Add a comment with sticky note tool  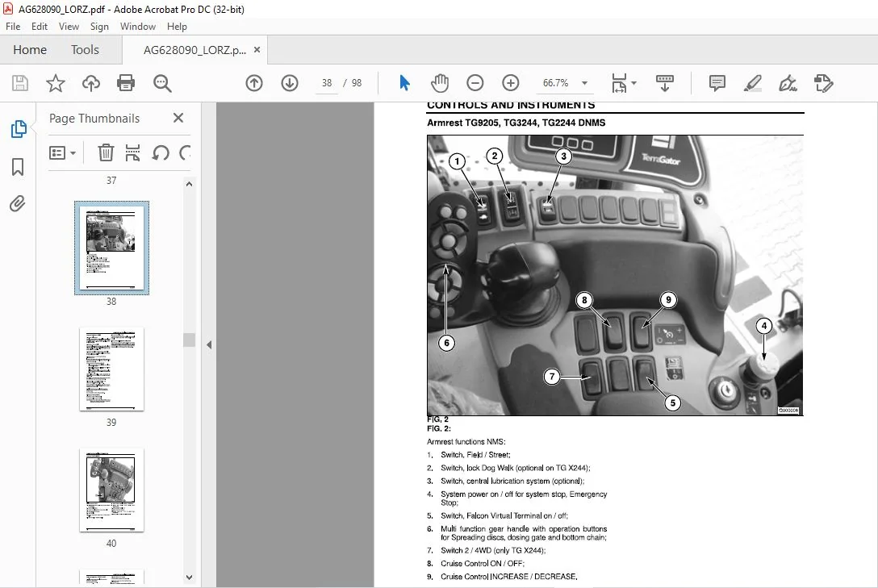pos(717,83)
